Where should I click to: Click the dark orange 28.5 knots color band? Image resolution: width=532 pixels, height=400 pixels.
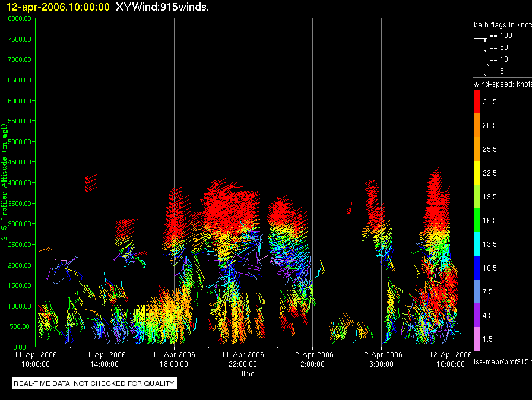477,125
